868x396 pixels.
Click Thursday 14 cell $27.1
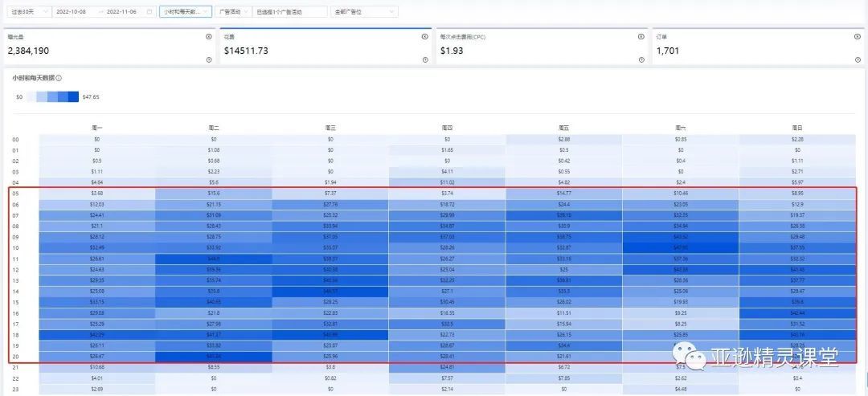[x=448, y=291]
